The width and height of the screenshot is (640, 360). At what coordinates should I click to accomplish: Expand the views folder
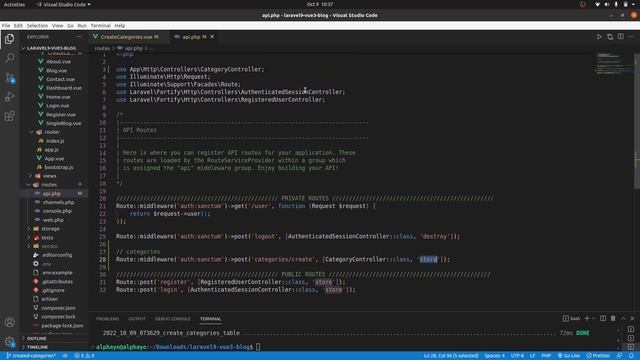pos(49,176)
